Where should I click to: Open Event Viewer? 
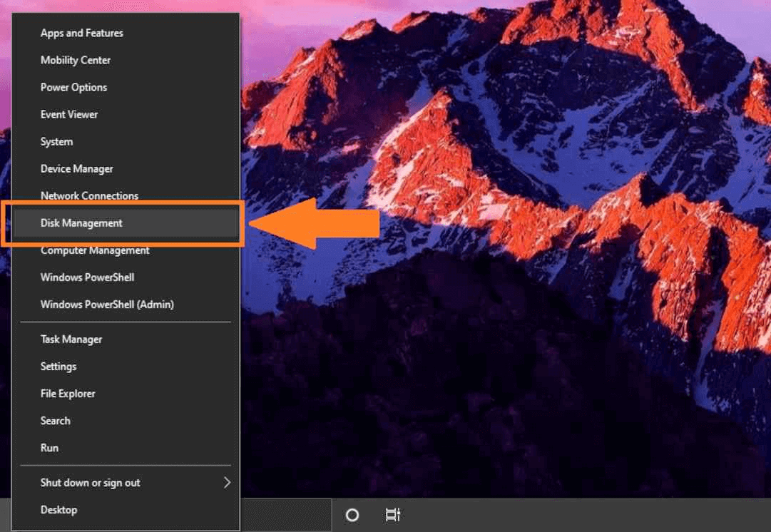coord(71,114)
